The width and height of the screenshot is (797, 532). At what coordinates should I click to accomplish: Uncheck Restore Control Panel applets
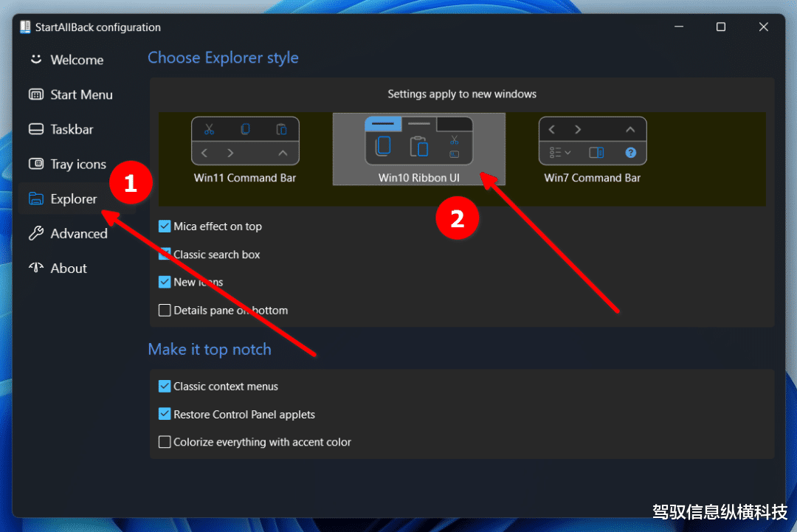[164, 414]
